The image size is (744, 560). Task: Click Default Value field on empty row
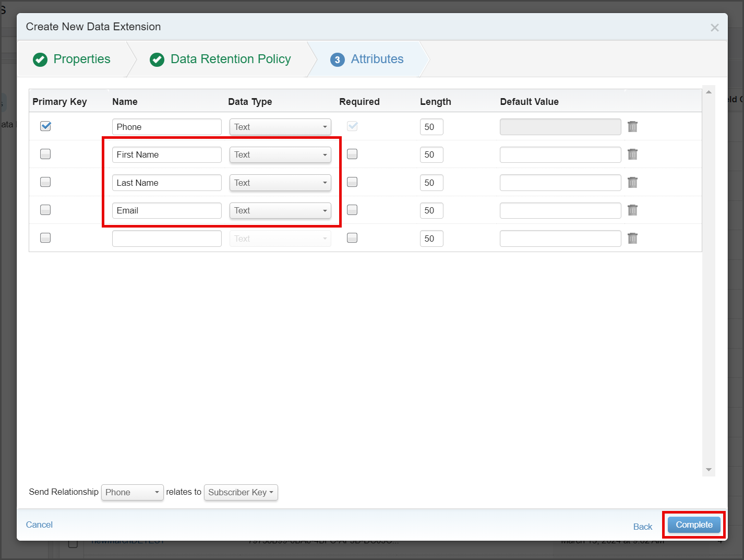[560, 239]
